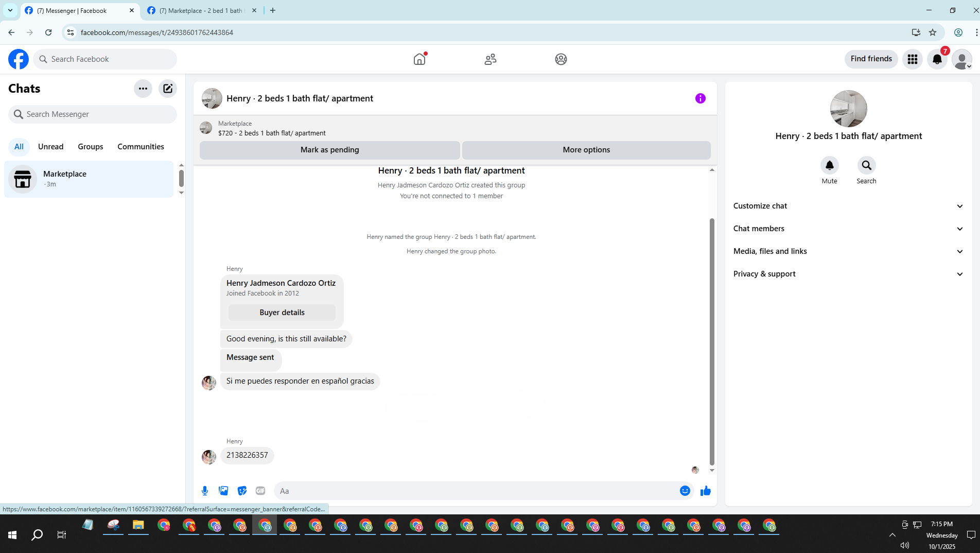Mute this conversation with bell icon
Screen dimensions: 980x553
830,165
